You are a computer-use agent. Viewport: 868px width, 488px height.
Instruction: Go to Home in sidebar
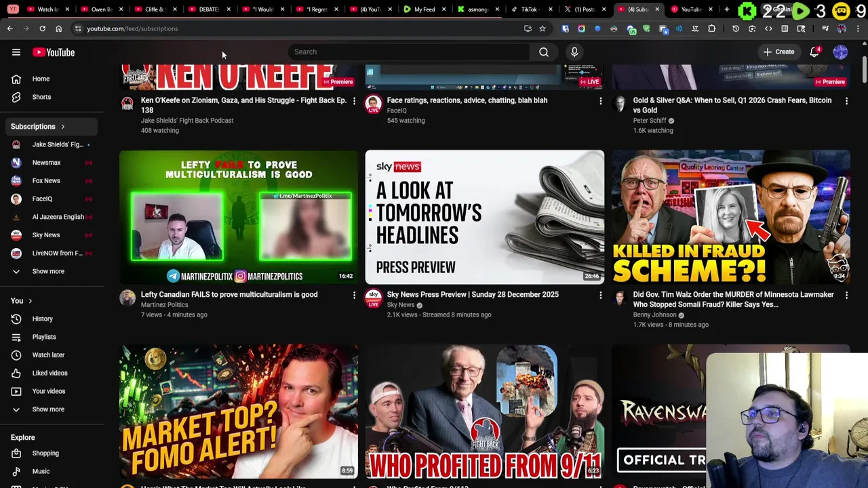[52, 79]
